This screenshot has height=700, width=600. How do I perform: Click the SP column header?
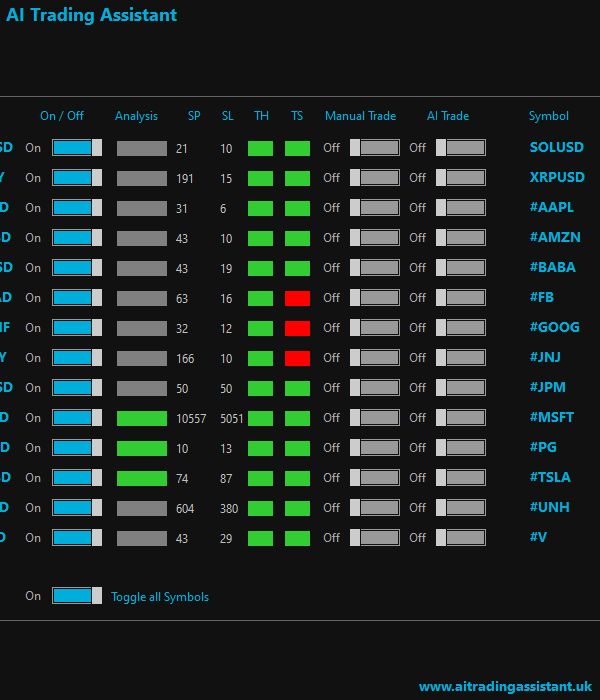pos(194,116)
